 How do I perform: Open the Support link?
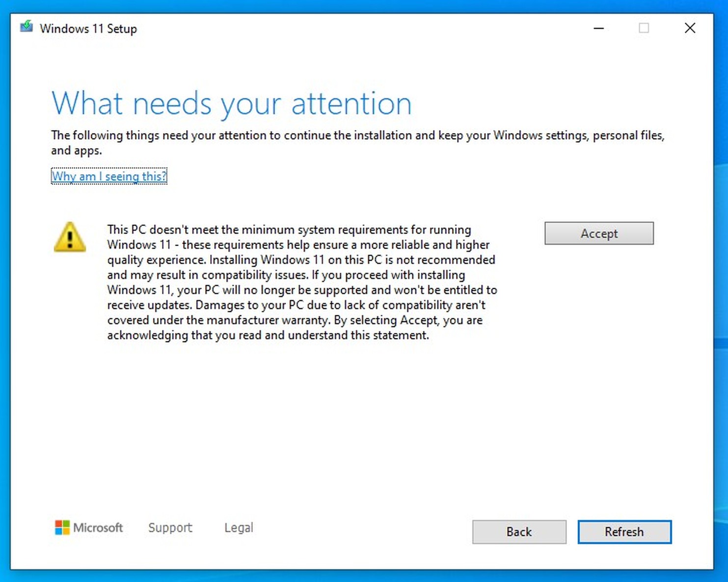point(170,527)
